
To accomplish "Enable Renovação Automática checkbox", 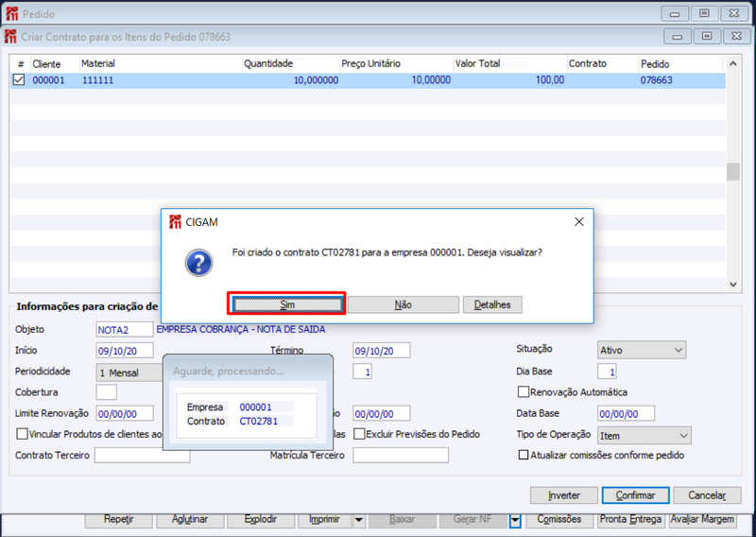I will (524, 391).
